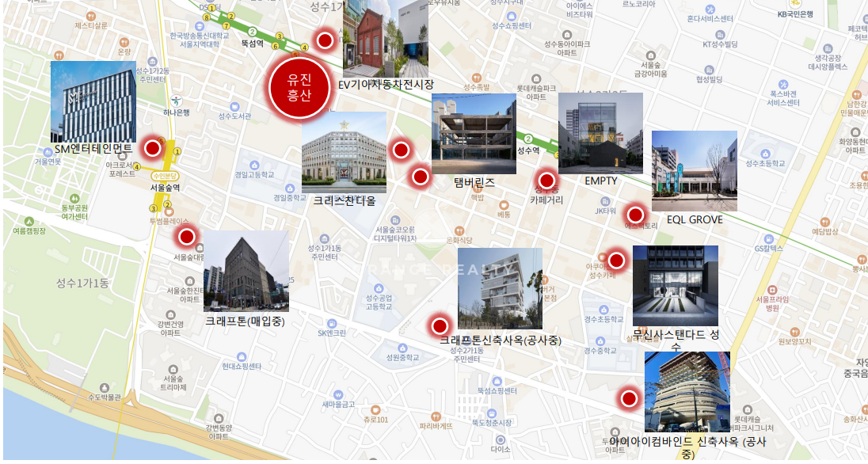Click the 새마을금고 icon
Viewport: 868px width, 464px height.
(x=338, y=395)
